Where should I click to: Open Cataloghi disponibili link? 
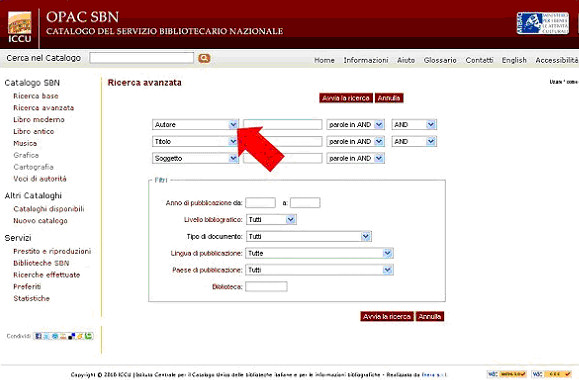49,209
